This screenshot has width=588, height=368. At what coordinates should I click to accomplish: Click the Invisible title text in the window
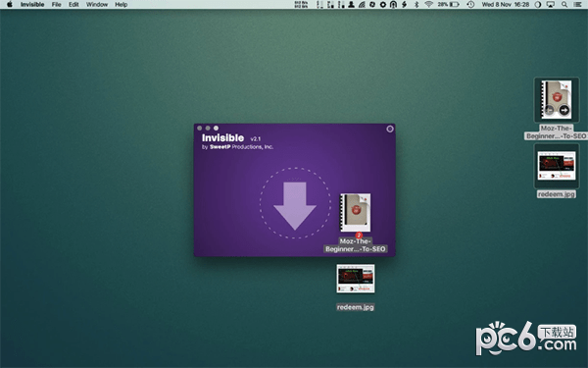point(222,137)
